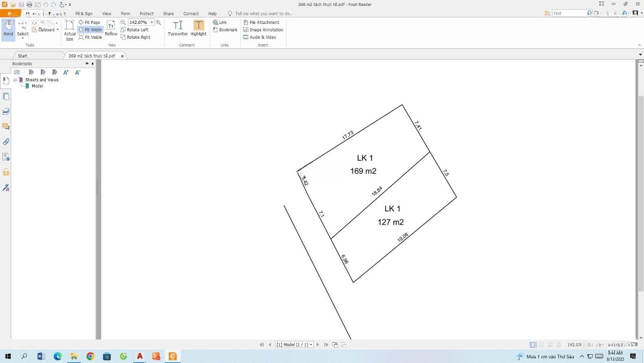Switch to the Start document tab
The height and width of the screenshot is (363, 644).
pos(23,56)
